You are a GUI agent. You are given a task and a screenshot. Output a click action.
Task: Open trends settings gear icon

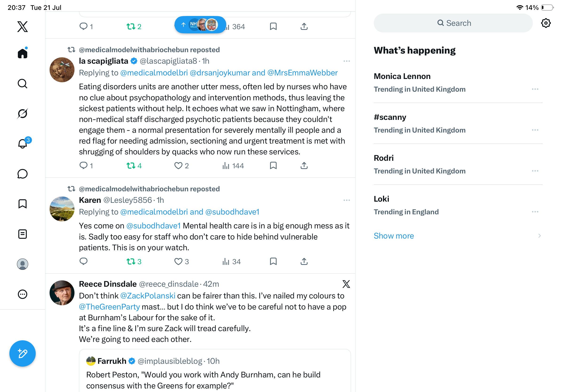(545, 23)
